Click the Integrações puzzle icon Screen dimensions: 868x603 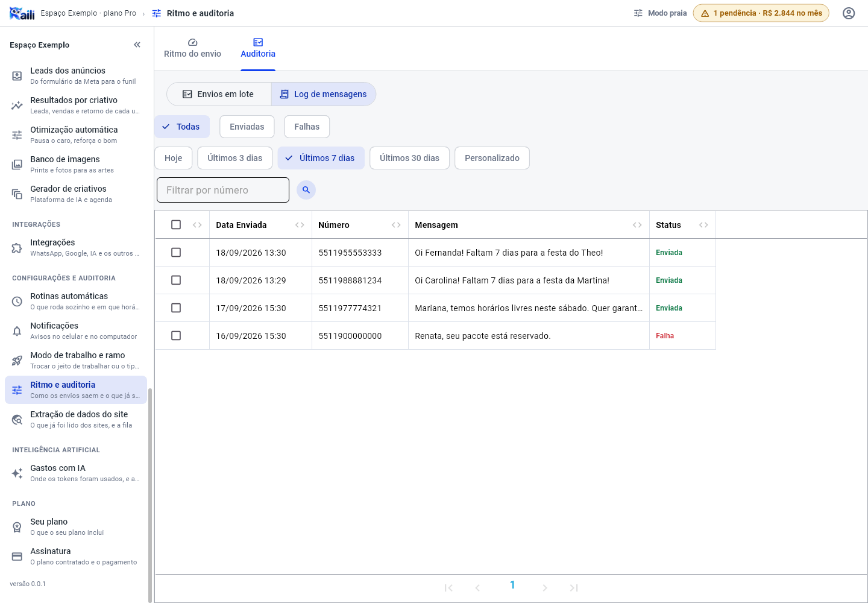tap(17, 248)
